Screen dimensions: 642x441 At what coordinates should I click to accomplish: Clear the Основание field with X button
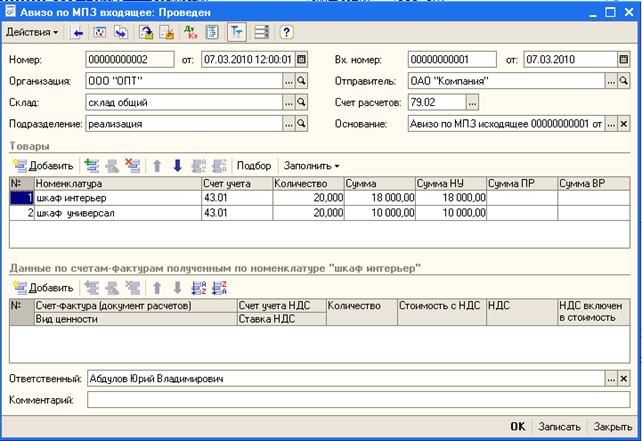(x=624, y=125)
